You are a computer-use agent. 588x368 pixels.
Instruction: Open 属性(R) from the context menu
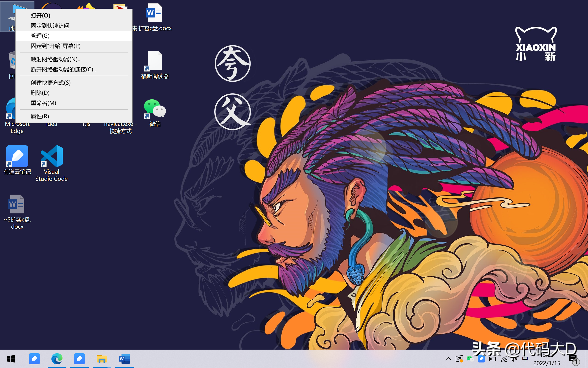[74, 116]
